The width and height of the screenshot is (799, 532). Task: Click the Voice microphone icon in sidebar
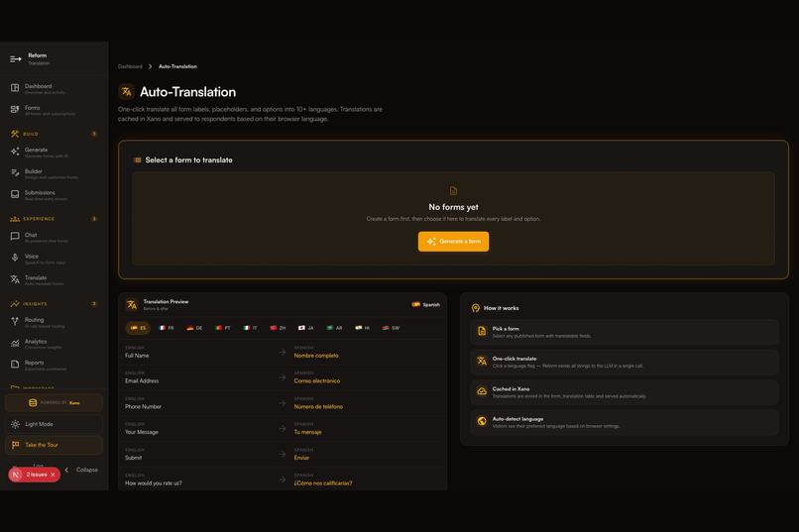(15, 259)
